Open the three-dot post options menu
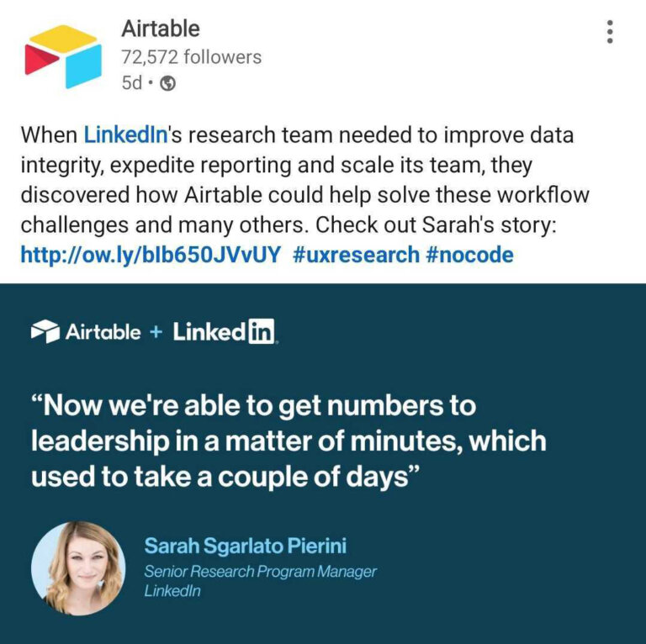Viewport: 646px width, 644px height. click(x=610, y=32)
